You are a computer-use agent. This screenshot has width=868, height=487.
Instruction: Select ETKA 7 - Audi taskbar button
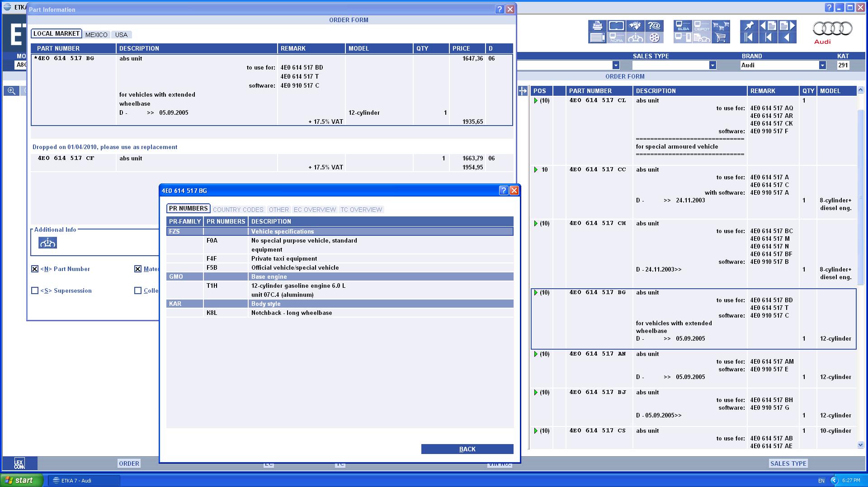coord(84,481)
